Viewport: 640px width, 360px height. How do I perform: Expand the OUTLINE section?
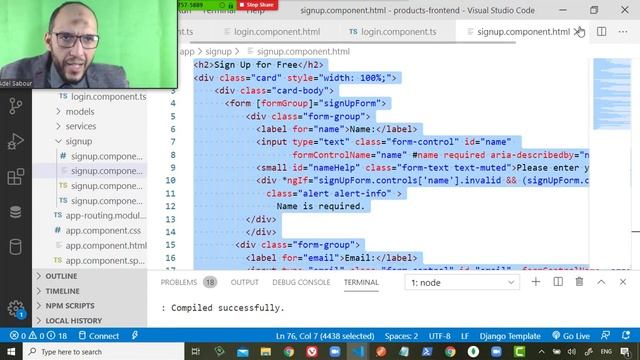[x=61, y=276]
